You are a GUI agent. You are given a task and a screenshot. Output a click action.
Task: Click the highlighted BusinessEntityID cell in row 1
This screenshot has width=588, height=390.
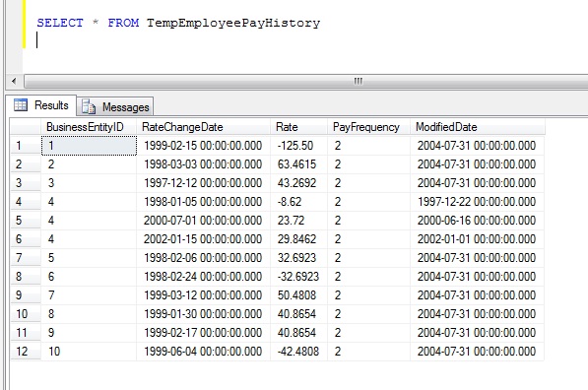[x=89, y=146]
